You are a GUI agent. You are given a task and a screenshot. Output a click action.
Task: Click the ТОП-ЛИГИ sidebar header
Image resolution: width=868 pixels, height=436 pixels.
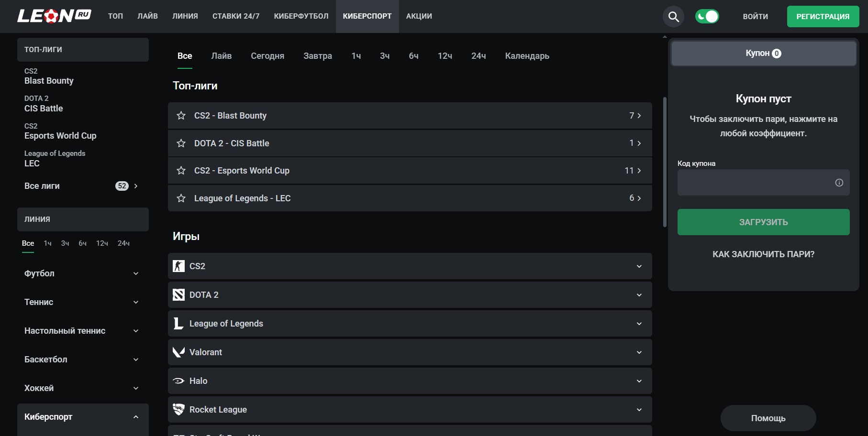pos(83,50)
